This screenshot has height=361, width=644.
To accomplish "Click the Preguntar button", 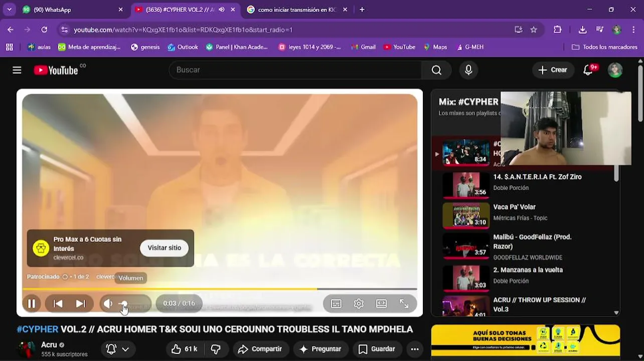I will [320, 349].
